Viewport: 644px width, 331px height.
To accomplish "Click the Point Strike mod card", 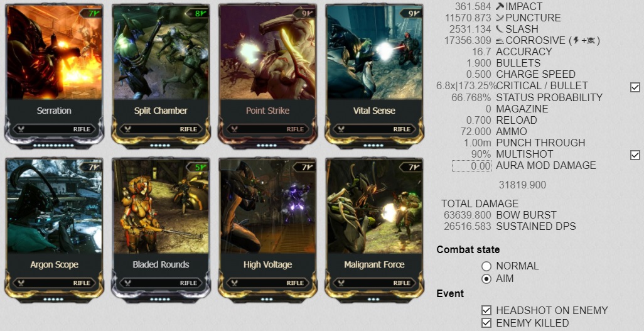I will (x=267, y=76).
